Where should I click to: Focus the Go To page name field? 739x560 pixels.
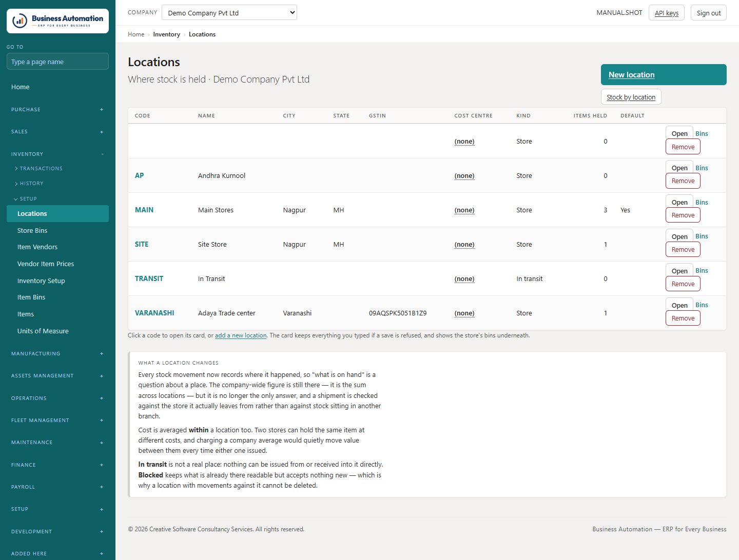57,62
